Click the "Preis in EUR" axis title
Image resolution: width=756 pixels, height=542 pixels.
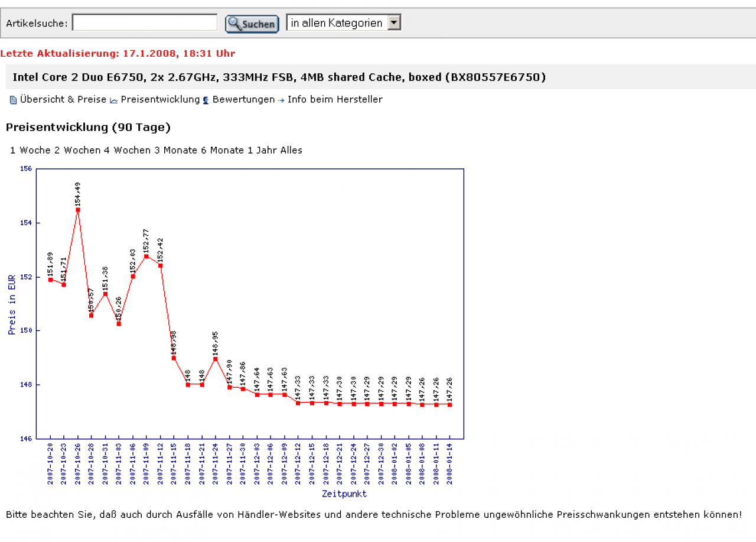[x=12, y=305]
